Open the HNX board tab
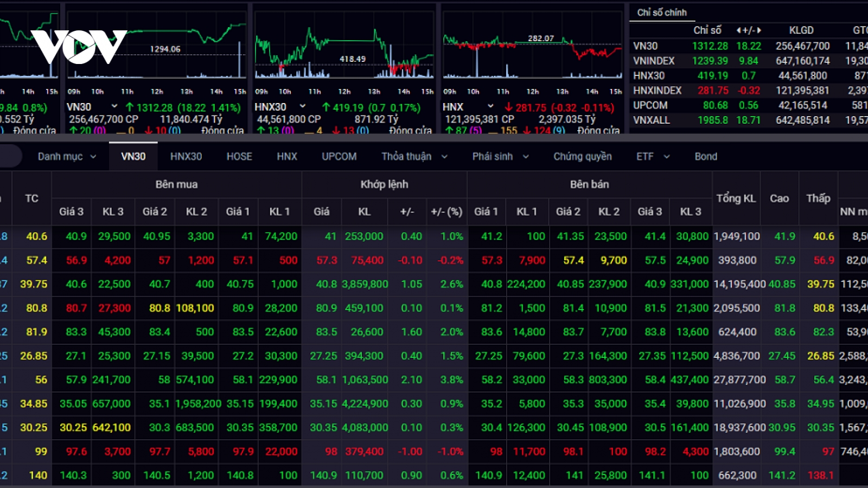Image resolution: width=868 pixels, height=488 pixels. tap(287, 157)
